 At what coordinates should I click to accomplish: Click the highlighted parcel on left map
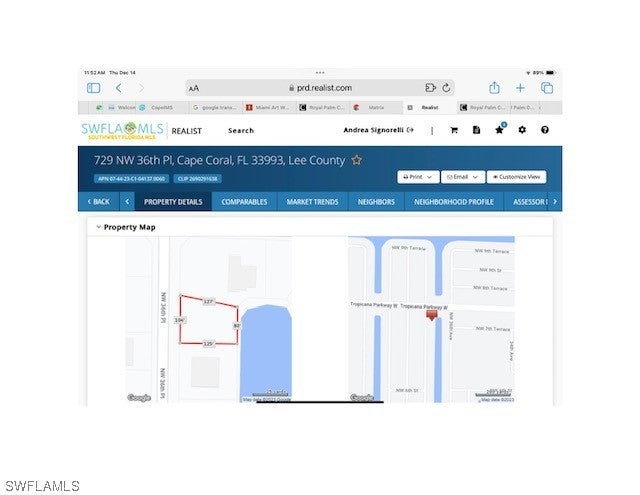[x=209, y=322]
